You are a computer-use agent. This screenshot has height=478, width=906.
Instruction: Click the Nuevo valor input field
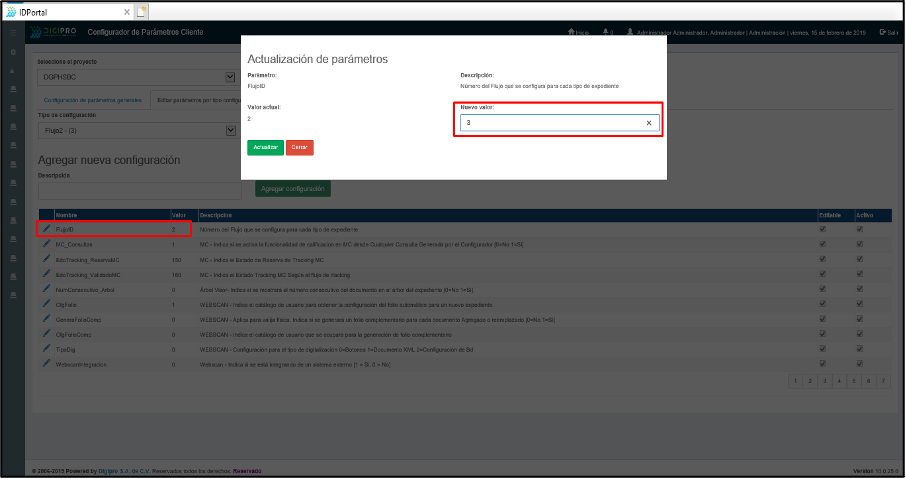coord(550,123)
